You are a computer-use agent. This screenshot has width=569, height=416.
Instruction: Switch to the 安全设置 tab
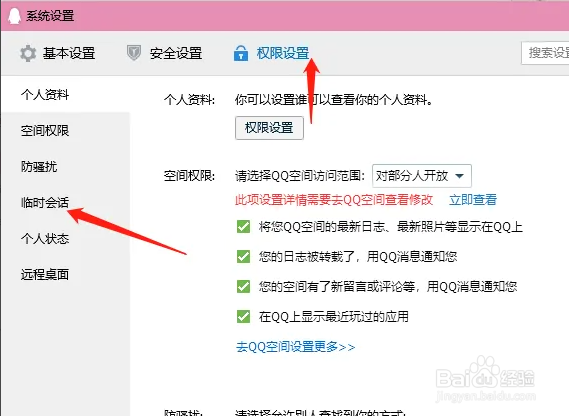click(176, 53)
